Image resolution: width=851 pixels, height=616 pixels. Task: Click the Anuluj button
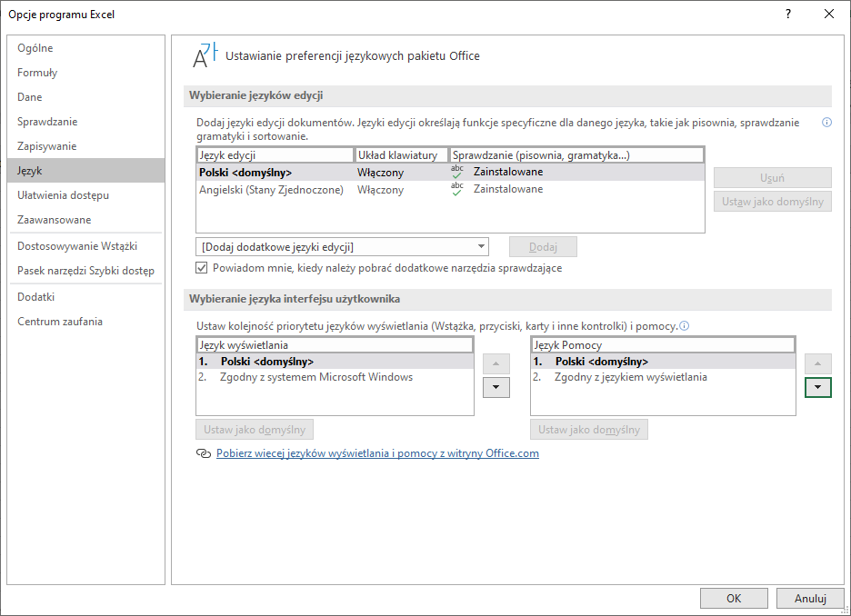click(810, 598)
